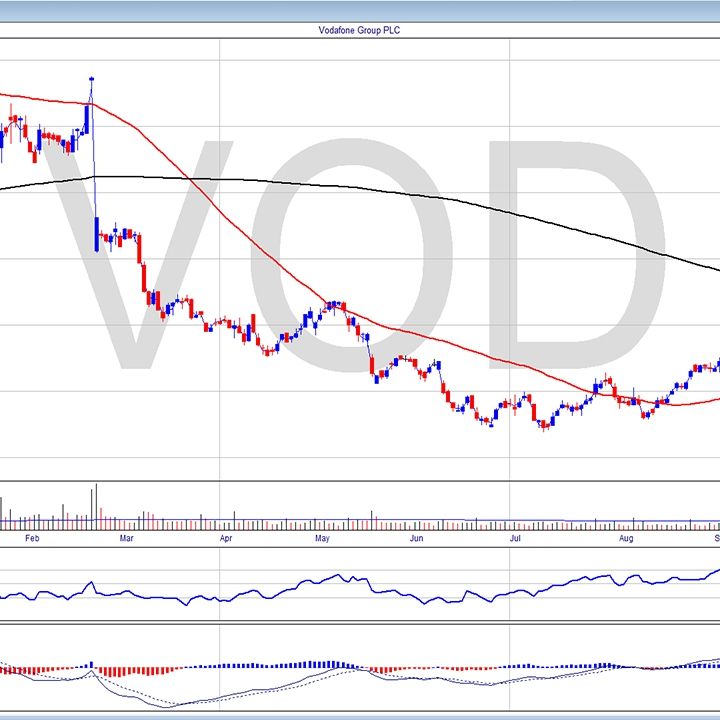Viewport: 720px width, 720px height.
Task: Pick the May marker on the time axis
Action: pos(322,539)
